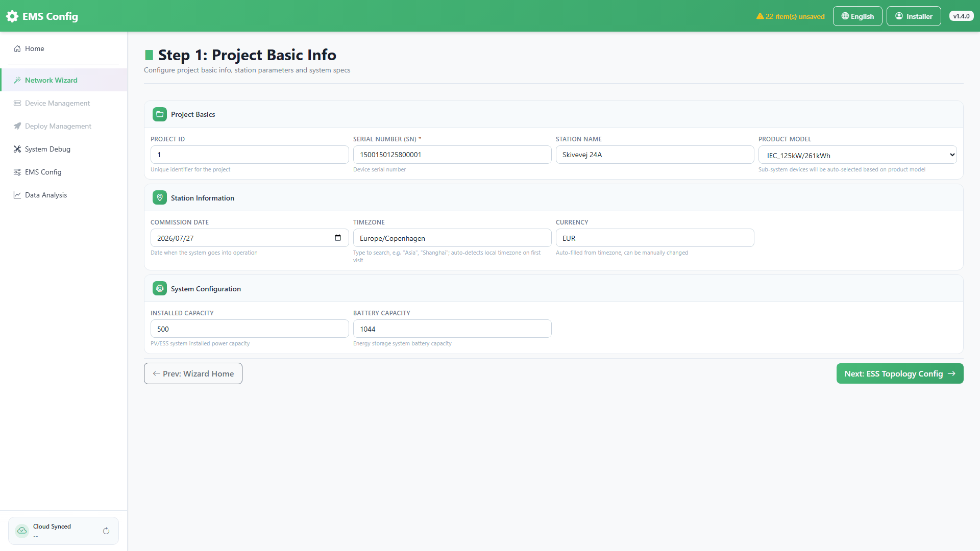Click Next: ESS Topology Config button
Screen dimensions: 980x551
[900, 373]
